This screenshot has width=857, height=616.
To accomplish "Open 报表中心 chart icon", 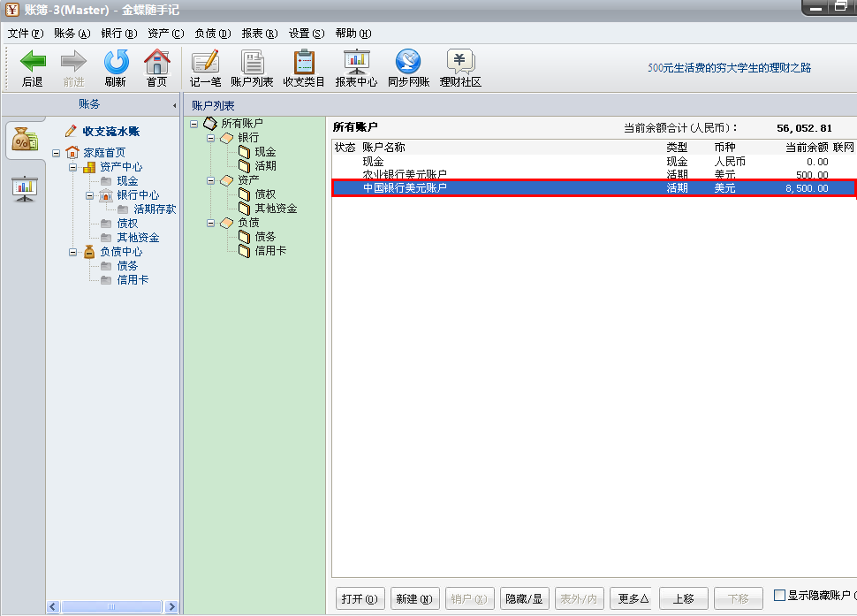I will 356,61.
